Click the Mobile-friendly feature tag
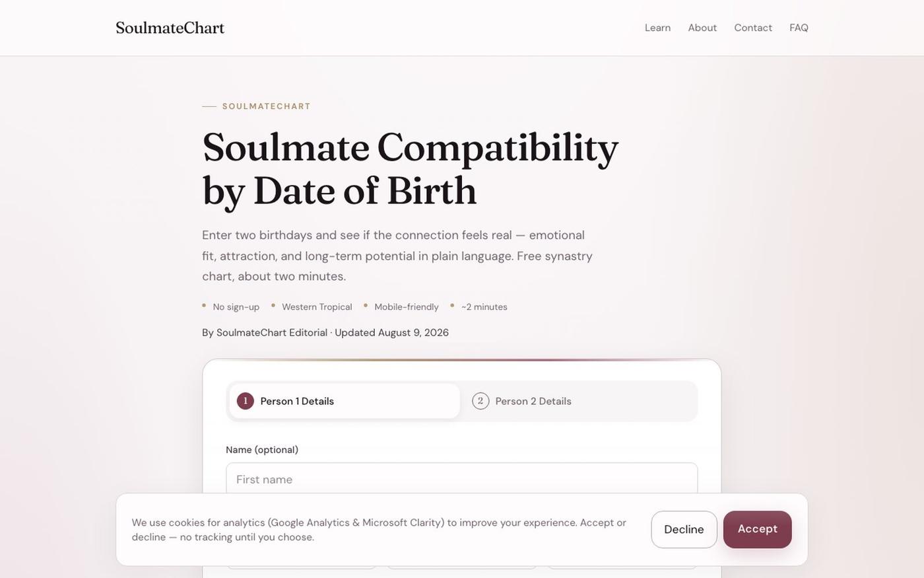Viewport: 924px width, 578px height. pos(407,307)
